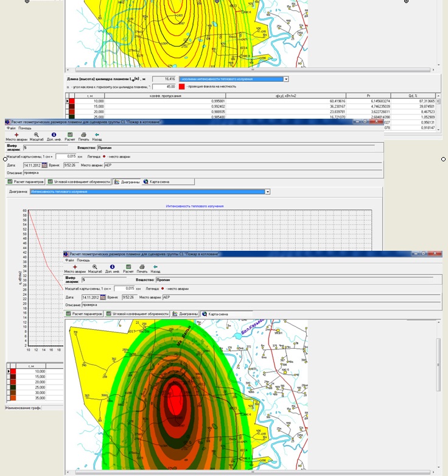Expand the Диаграмма dropdown list

[x=268, y=192]
